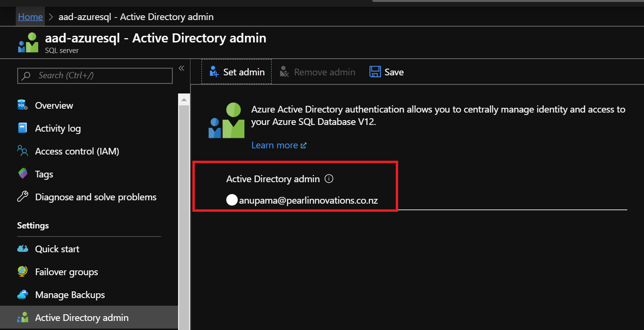Select the Diagnose and solve problems wrench icon

coord(22,196)
